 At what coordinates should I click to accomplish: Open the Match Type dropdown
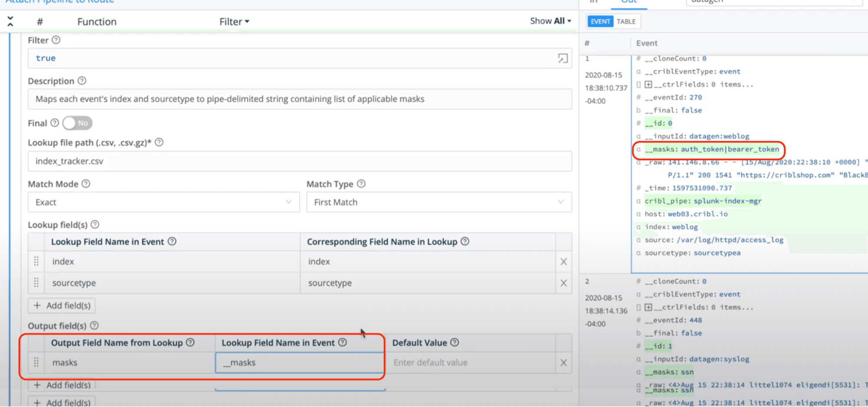point(439,202)
